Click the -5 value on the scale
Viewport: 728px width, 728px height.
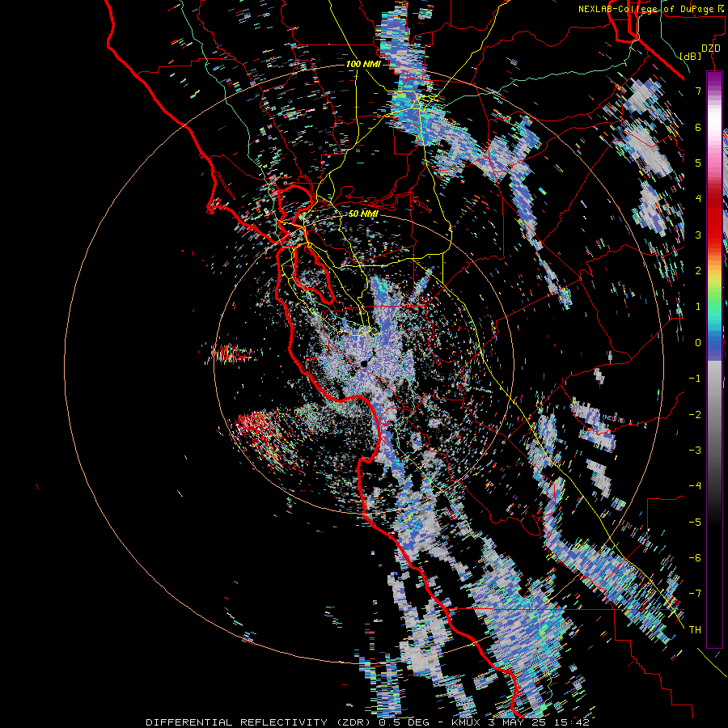click(695, 523)
